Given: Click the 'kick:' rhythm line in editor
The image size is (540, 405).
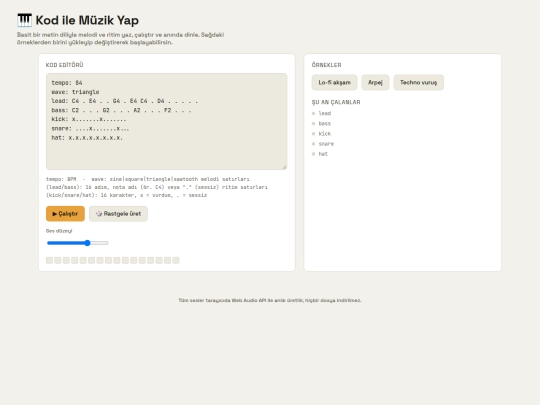Looking at the screenshot, I should click(x=89, y=120).
